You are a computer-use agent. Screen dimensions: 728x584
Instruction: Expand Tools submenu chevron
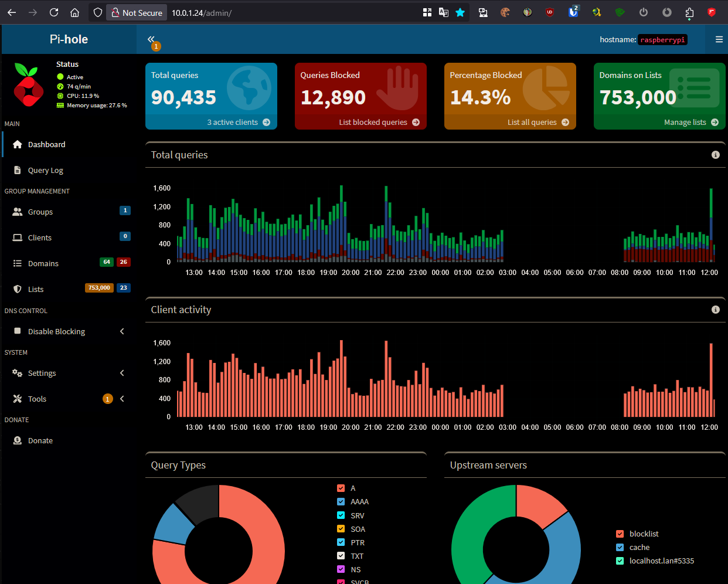tap(122, 399)
